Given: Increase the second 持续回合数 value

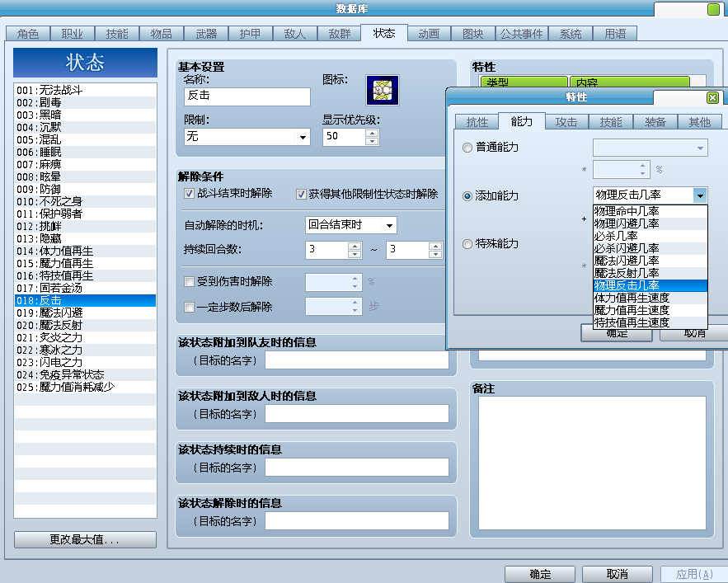Looking at the screenshot, I should [x=435, y=246].
